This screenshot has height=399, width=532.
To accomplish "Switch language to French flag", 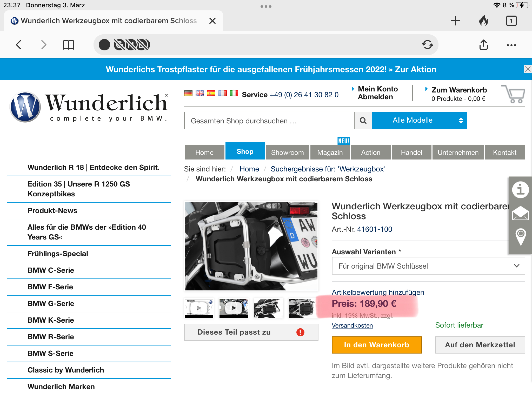I will (x=223, y=93).
